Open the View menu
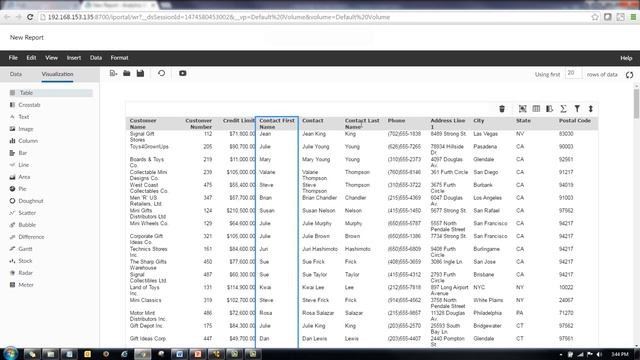Viewport: 640px width, 360px height. 51,58
